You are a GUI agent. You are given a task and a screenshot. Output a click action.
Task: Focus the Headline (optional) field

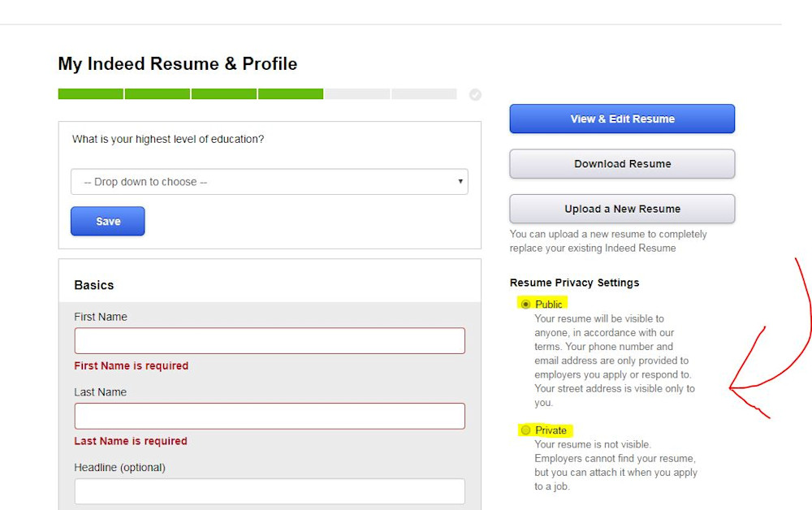(270, 491)
